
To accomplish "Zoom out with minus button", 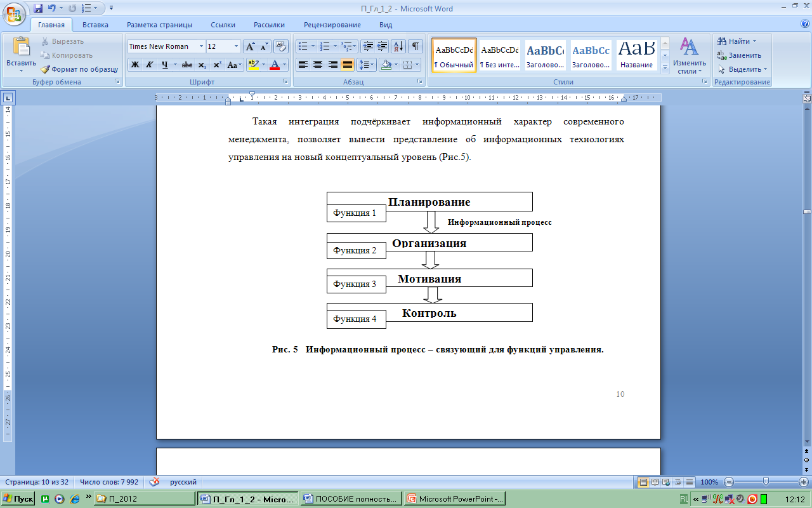I will click(730, 482).
